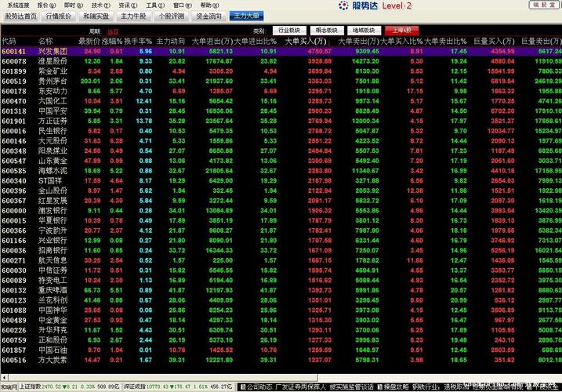Viewport: 562px width, 392px height.
Task: Select the red 上海A股 category button
Action: [402, 31]
